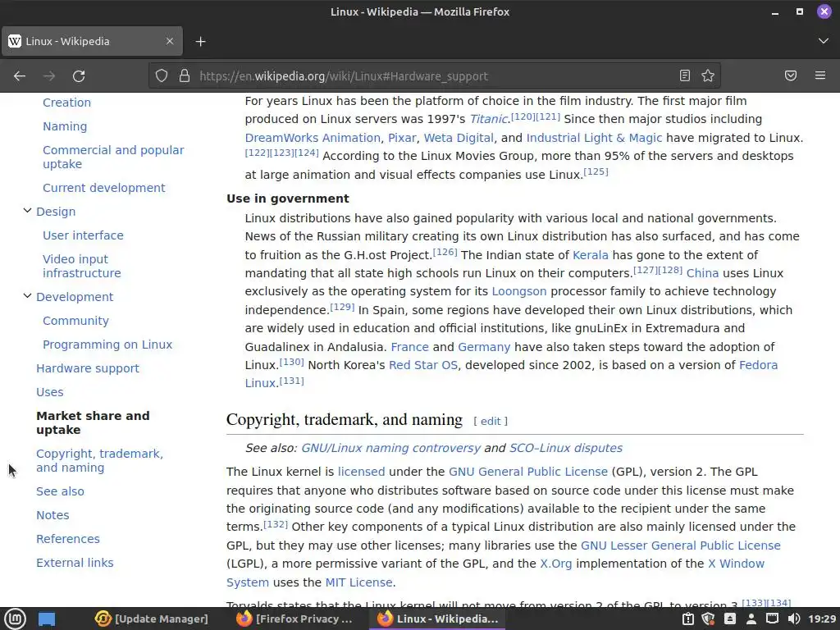840x630 pixels.
Task: Open the Kerala link
Action: click(x=591, y=255)
